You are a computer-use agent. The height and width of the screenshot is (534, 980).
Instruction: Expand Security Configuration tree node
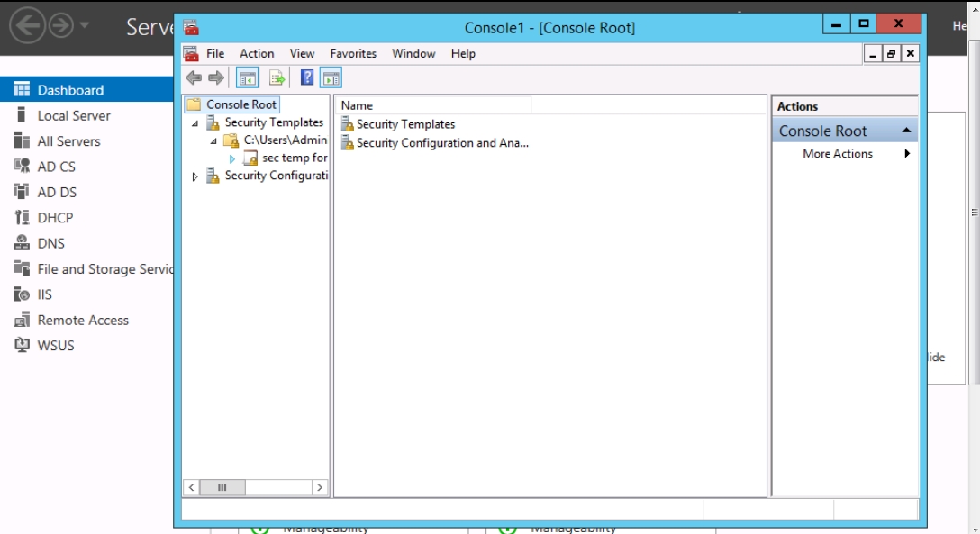195,176
